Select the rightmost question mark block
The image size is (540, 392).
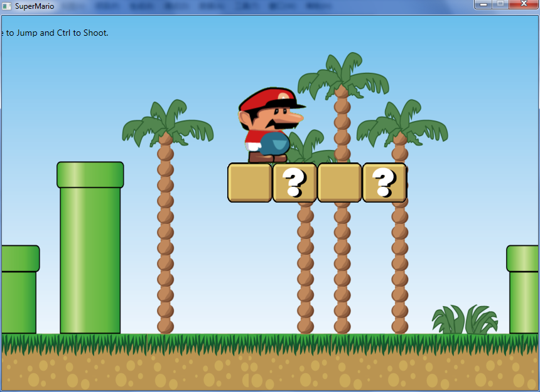385,183
